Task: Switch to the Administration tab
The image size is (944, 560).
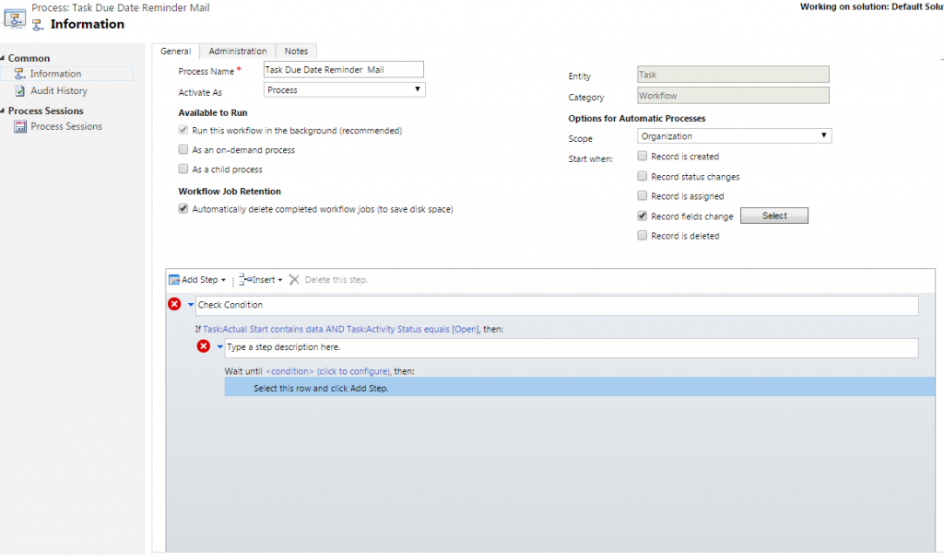Action: tap(238, 52)
